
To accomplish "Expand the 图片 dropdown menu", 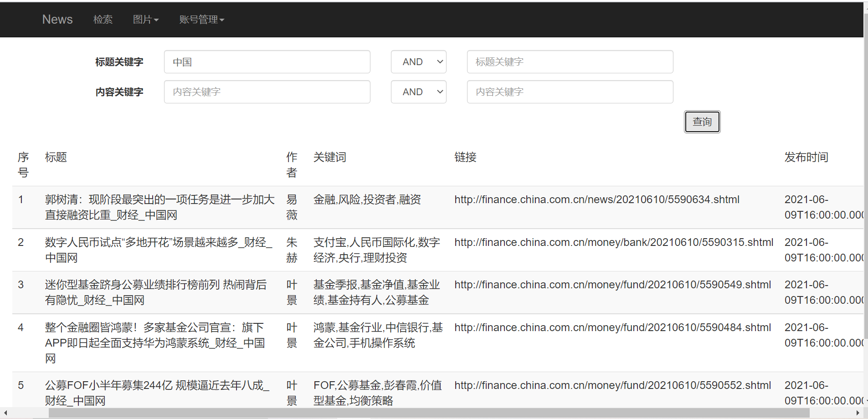I will [x=146, y=20].
